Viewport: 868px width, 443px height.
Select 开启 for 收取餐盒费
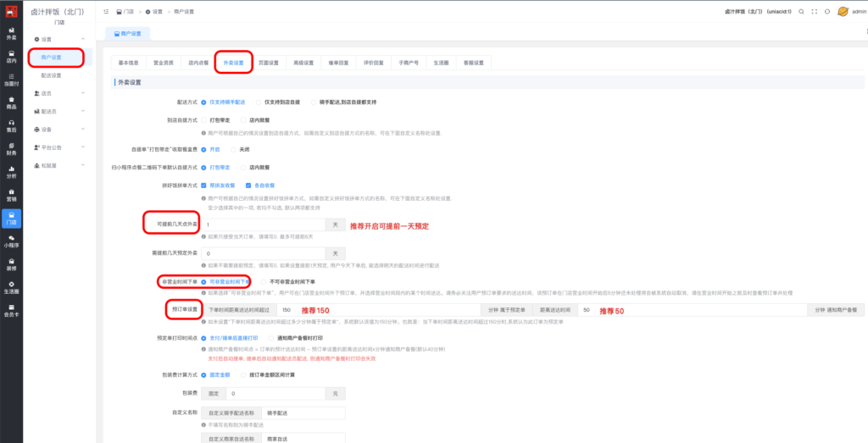pyautogui.click(x=210, y=149)
